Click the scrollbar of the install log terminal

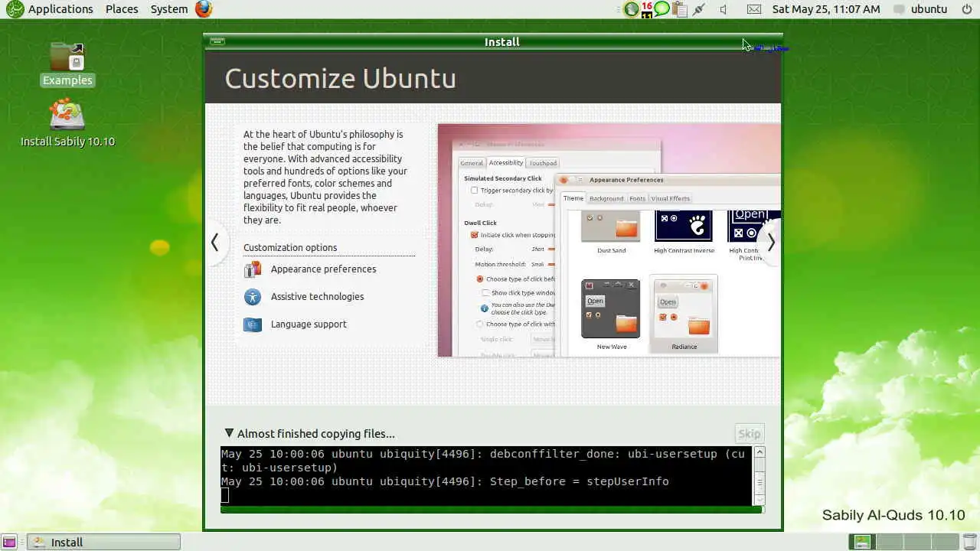pos(759,475)
